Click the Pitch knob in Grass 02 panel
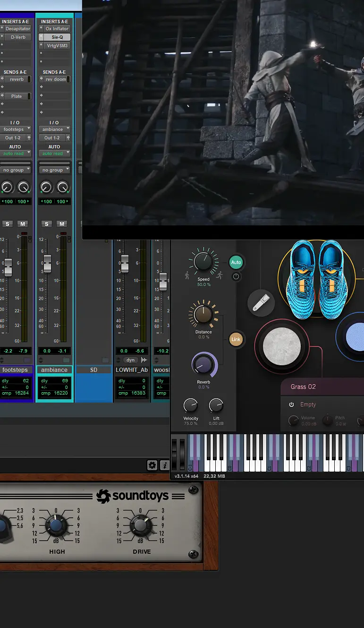The width and height of the screenshot is (364, 628). 328,420
